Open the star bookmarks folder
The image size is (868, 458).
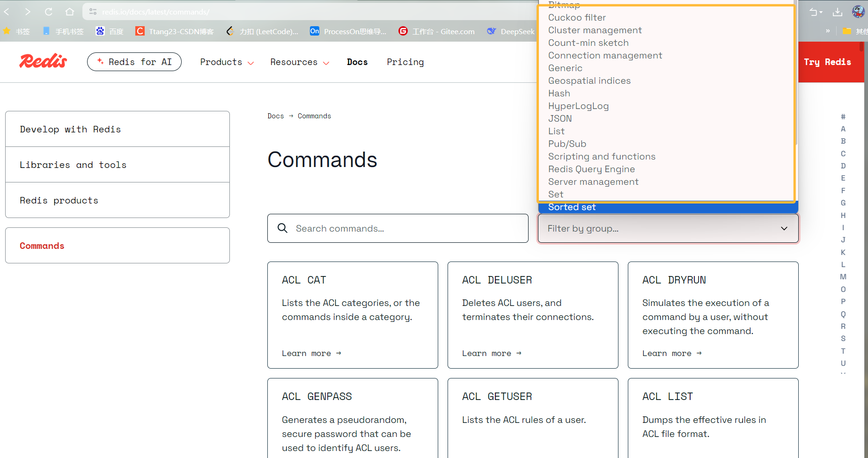(16, 31)
